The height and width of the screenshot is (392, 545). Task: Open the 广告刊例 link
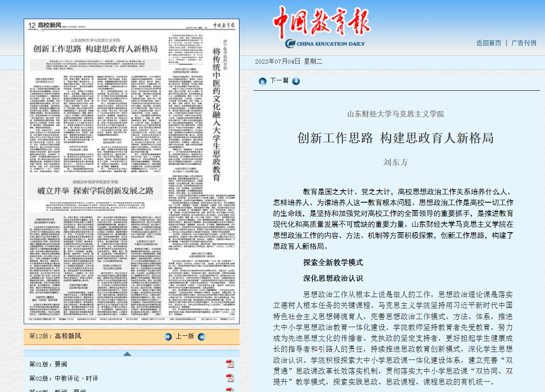click(524, 43)
